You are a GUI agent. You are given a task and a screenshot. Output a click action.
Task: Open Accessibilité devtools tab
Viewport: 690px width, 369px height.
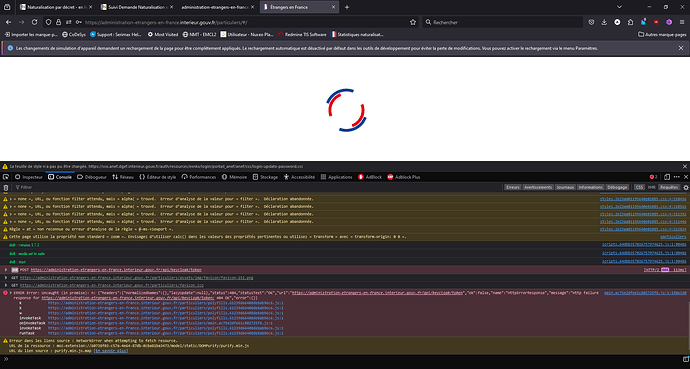pos(299,177)
